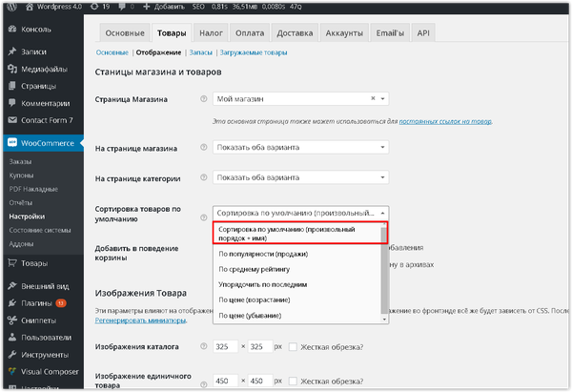Select Упорядочить по последним option
572x392 pixels.
(x=296, y=284)
